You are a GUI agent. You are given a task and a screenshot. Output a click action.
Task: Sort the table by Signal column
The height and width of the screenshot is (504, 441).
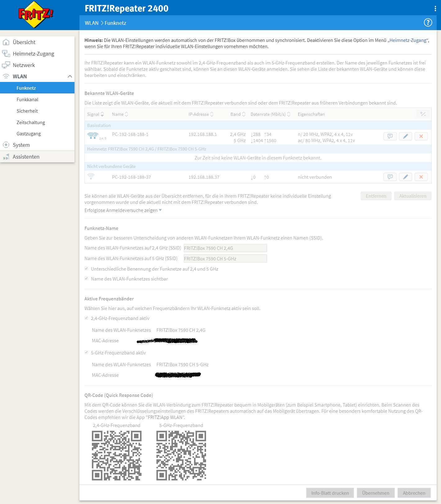96,114
